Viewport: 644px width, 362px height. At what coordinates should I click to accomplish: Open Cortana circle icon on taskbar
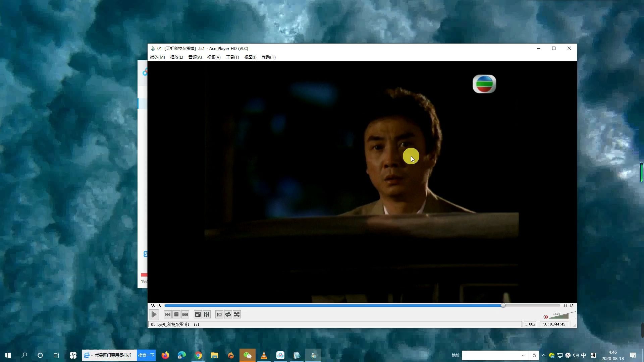pyautogui.click(x=40, y=355)
